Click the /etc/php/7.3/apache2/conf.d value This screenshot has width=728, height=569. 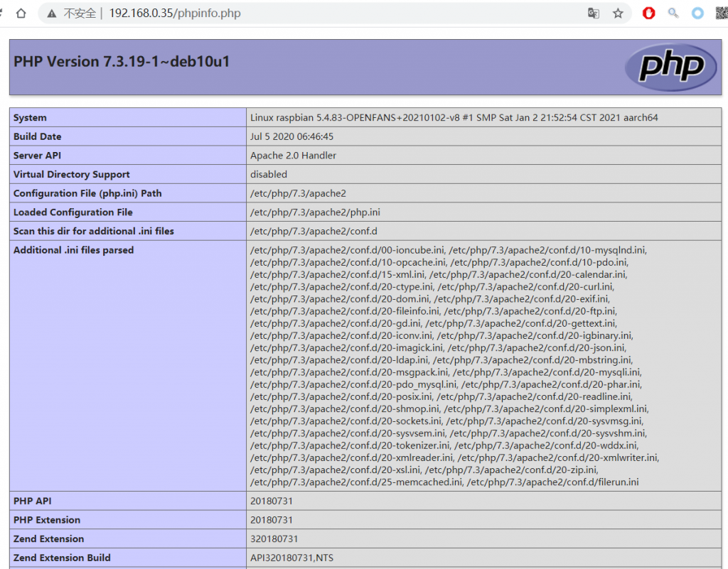point(314,232)
